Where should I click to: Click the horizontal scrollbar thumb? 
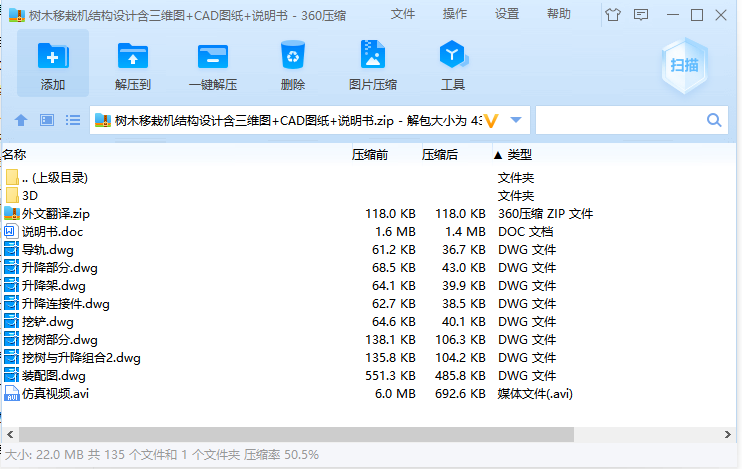(296, 434)
